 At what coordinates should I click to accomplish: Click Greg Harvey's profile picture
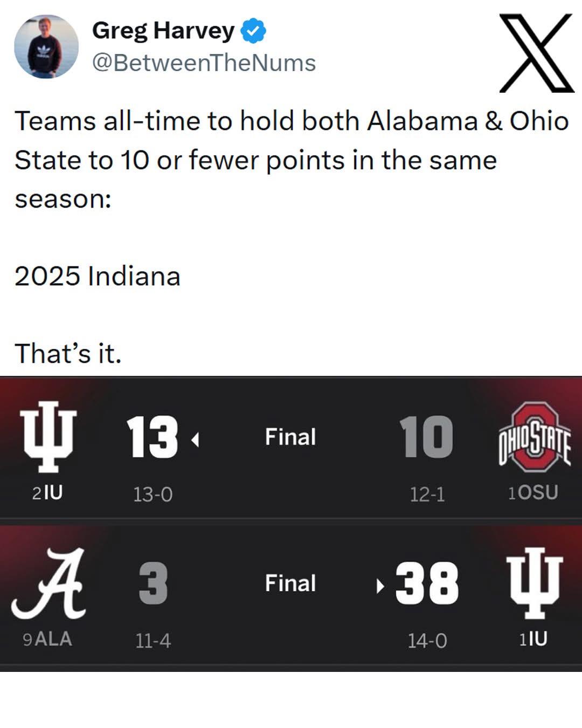(x=46, y=46)
